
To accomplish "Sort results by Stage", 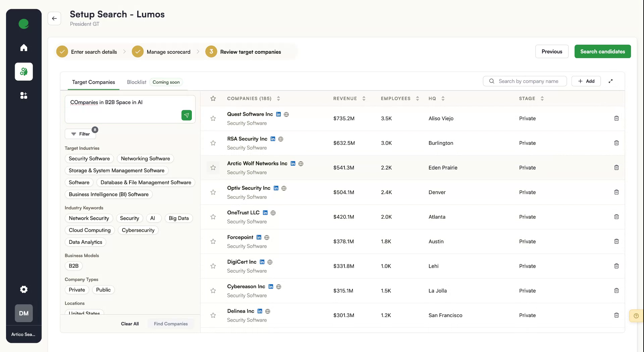I will [542, 98].
